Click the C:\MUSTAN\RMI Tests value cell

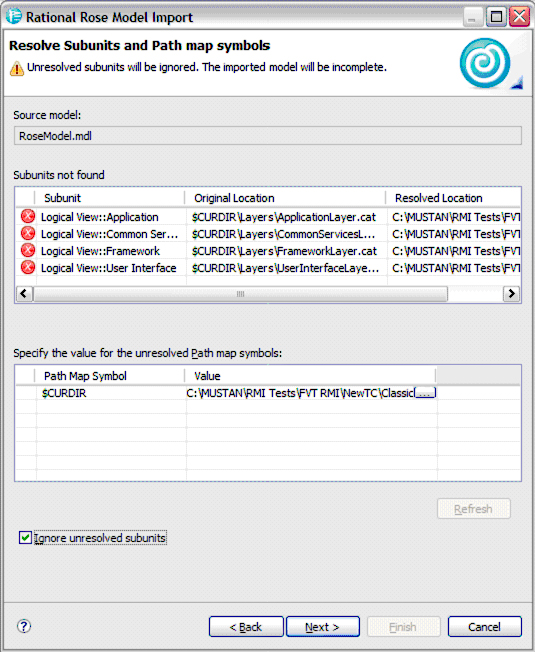300,393
